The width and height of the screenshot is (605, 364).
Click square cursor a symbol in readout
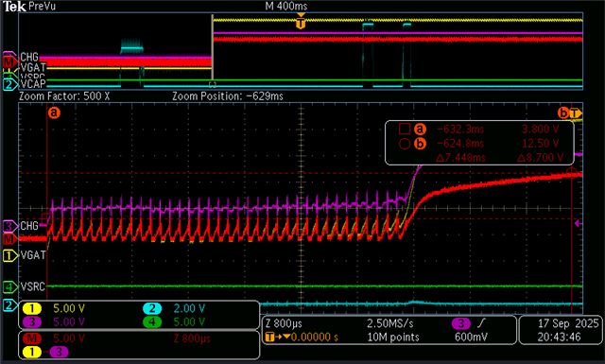coord(405,129)
